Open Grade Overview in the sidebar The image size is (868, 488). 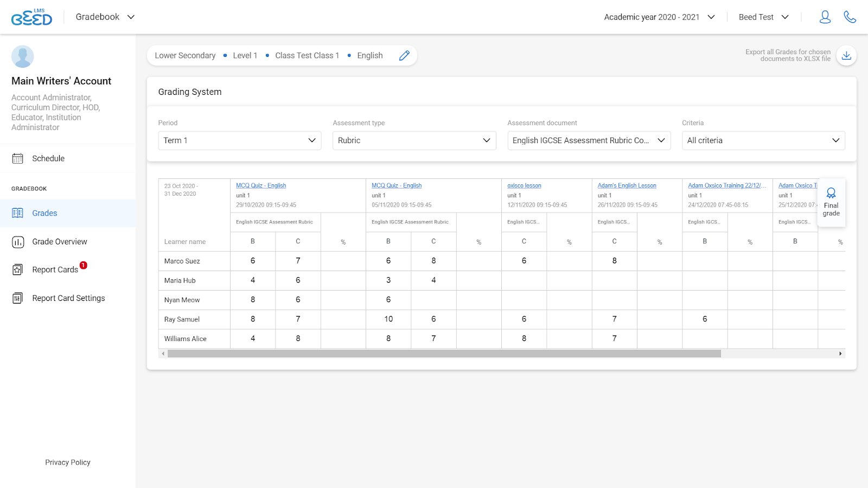coord(59,242)
